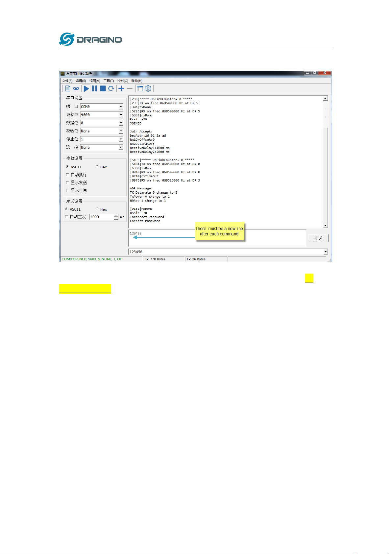392x554 pixels.
Task: Toggle the 显示发送 checkbox
Action: click(67, 183)
